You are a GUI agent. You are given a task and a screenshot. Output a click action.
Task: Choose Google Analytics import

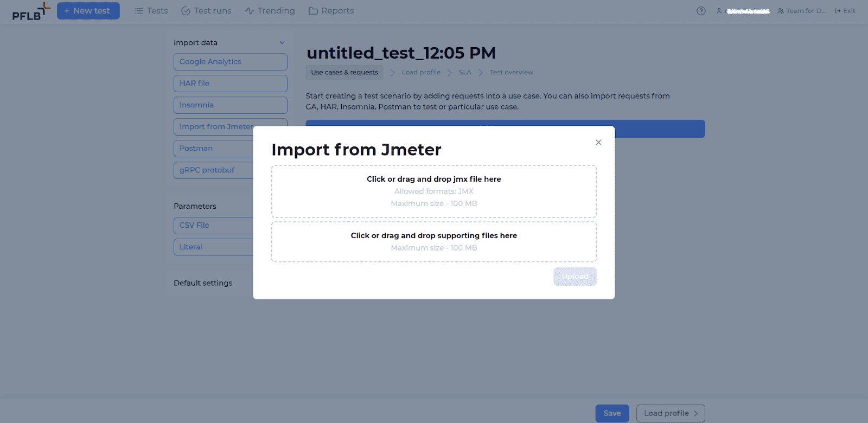click(x=231, y=62)
